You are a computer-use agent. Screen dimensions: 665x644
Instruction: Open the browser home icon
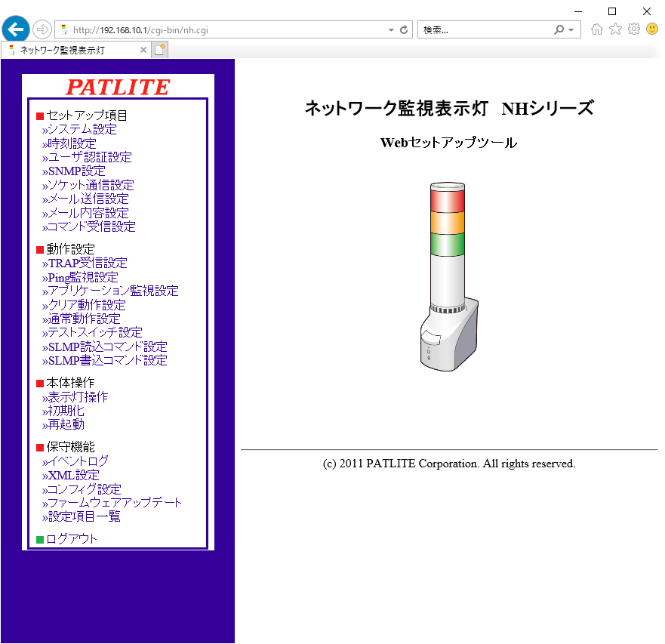click(597, 29)
